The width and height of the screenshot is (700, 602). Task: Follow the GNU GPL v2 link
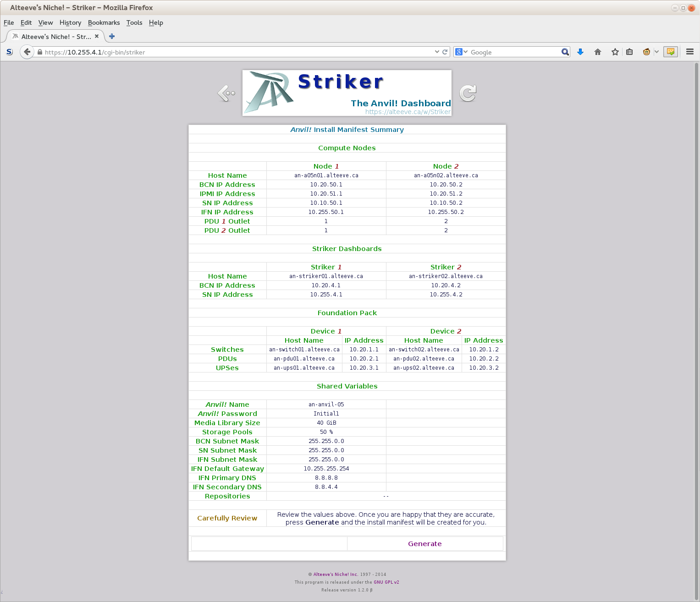coord(386,582)
